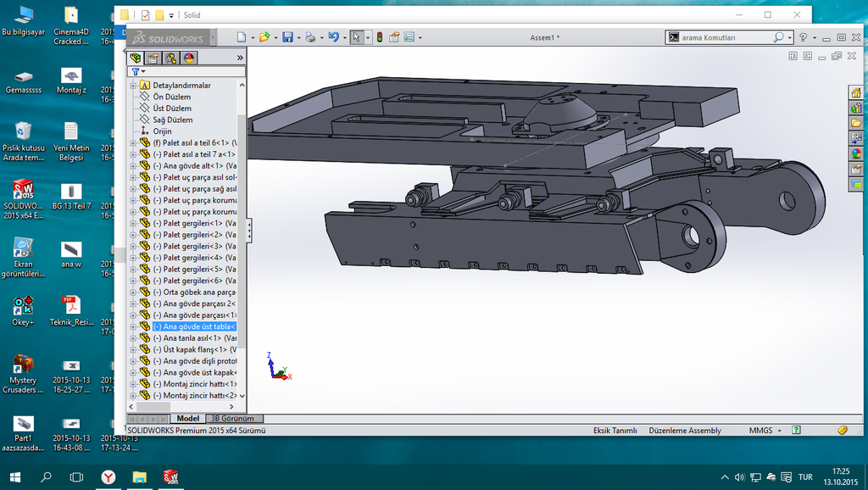
Task: Open the DisplayManager appearance tab
Action: (x=189, y=58)
